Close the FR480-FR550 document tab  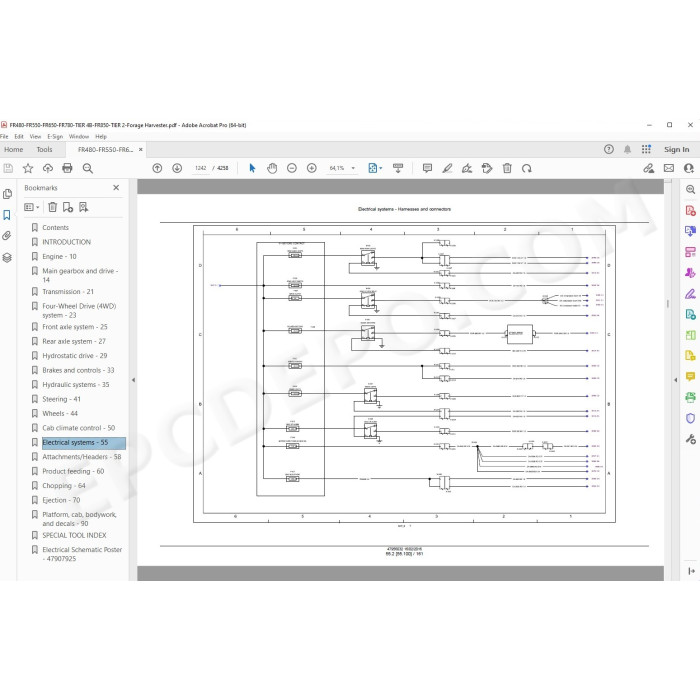pyautogui.click(x=141, y=150)
